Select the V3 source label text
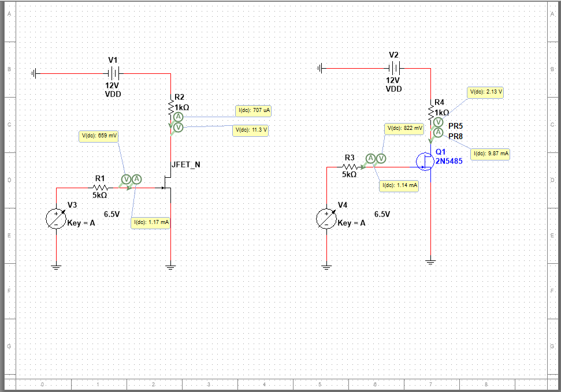This screenshot has height=392, width=561. [x=71, y=205]
